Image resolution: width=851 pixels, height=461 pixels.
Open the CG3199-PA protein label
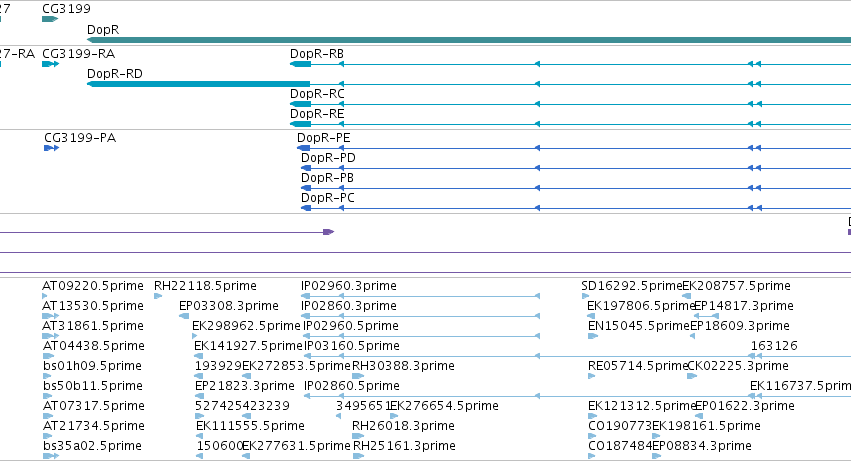pyautogui.click(x=80, y=137)
